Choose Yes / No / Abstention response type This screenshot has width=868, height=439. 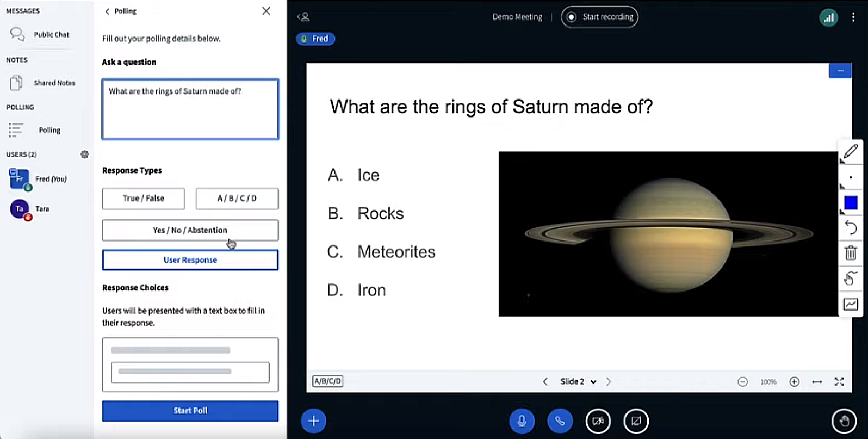pyautogui.click(x=190, y=230)
